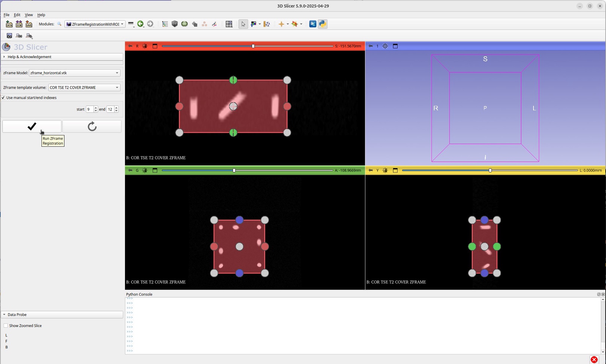Open slice intersections dropdown arrow

[x=301, y=24]
